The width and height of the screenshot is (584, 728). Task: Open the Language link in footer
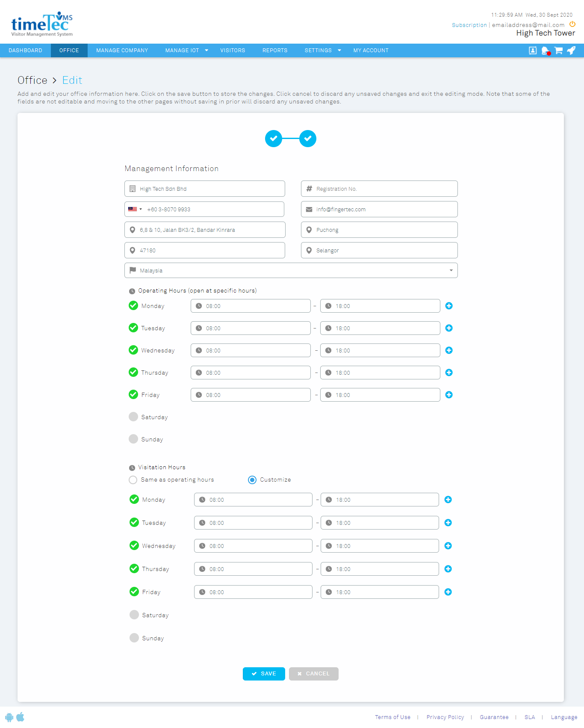point(564,717)
